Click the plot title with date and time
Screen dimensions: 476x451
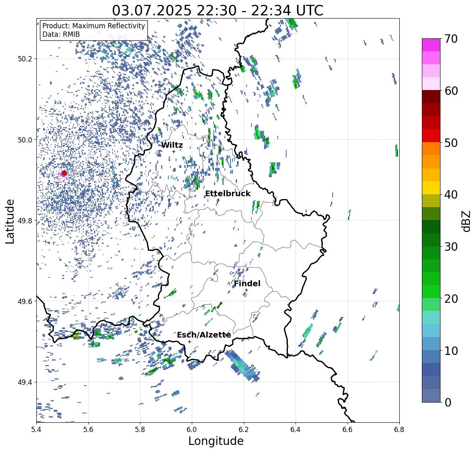(x=218, y=10)
